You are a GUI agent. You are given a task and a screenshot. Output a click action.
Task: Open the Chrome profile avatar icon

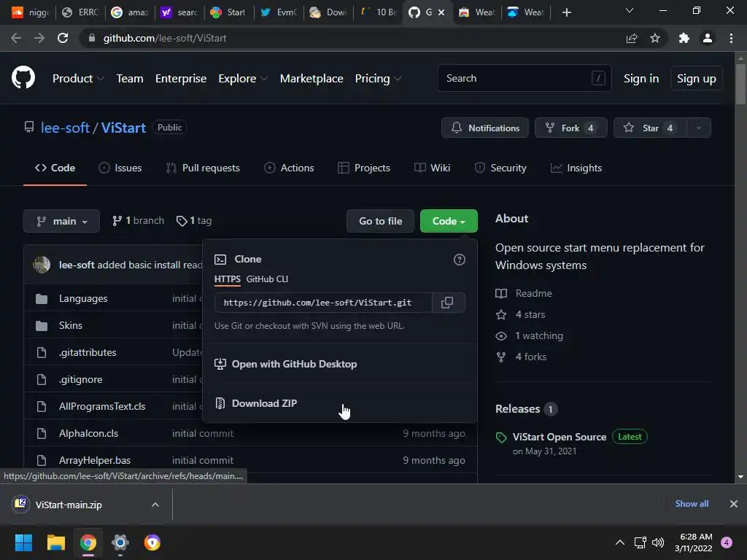click(x=708, y=38)
